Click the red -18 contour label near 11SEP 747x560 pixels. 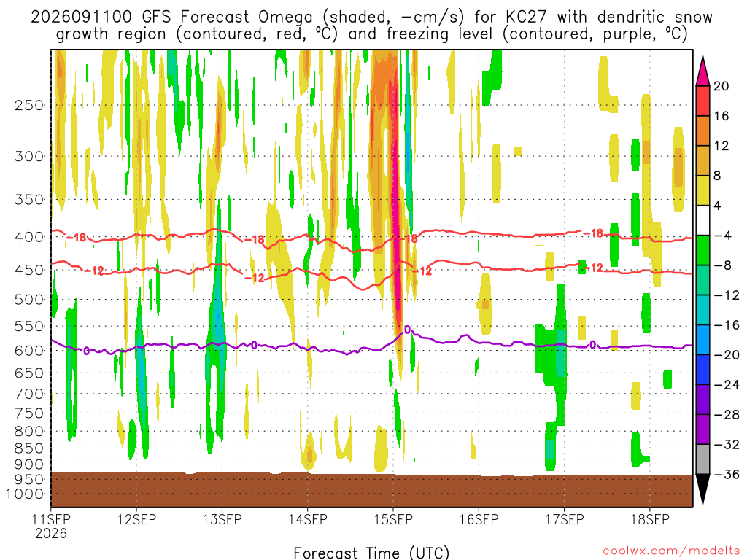[76, 237]
